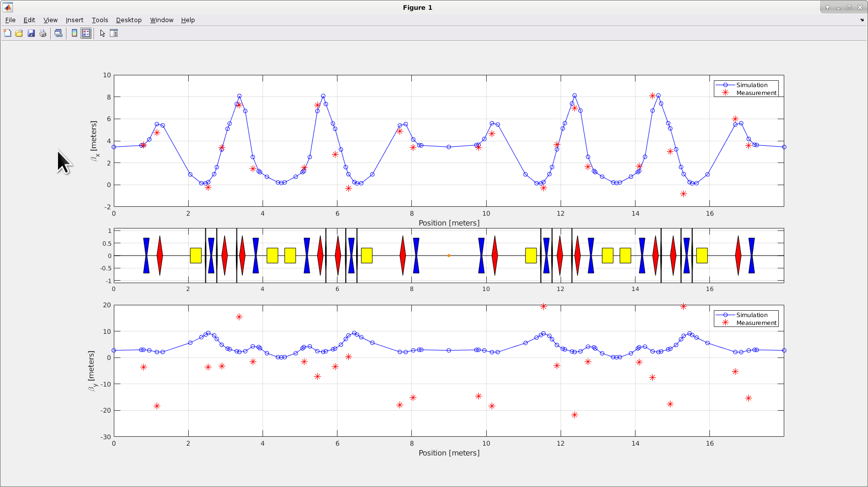The height and width of the screenshot is (487, 868).
Task: Open the File menu
Action: tap(10, 20)
